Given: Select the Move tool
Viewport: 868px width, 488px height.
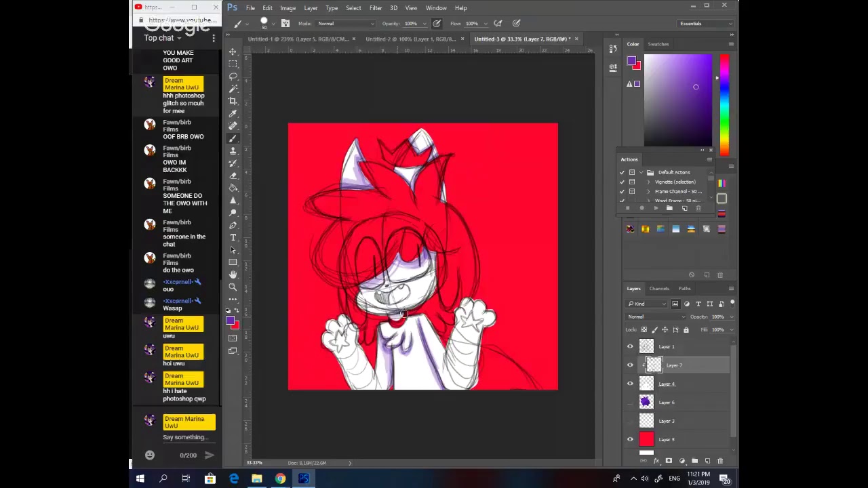Looking at the screenshot, I should pos(233,52).
